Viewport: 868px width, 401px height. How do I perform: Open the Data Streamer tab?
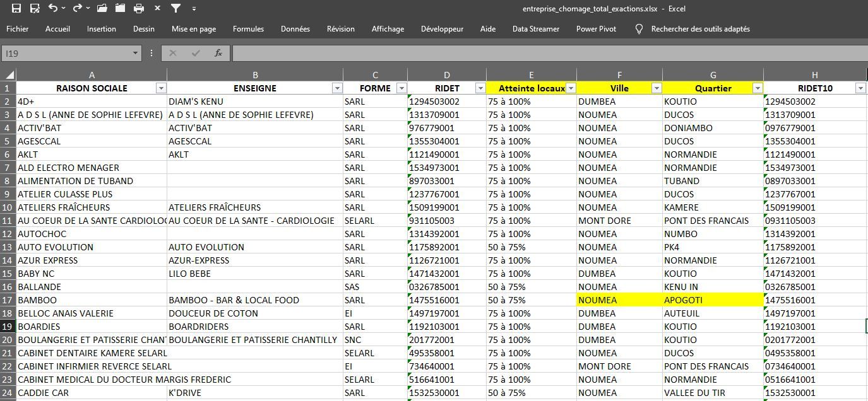pyautogui.click(x=536, y=29)
